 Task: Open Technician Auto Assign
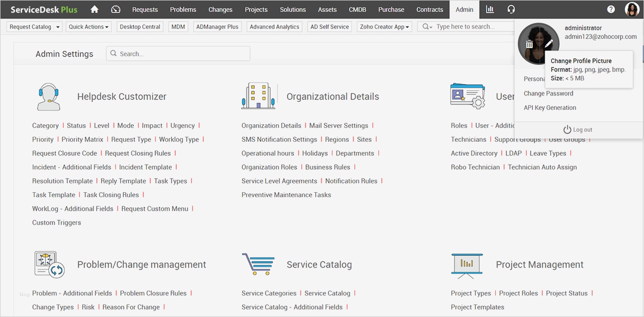point(542,167)
